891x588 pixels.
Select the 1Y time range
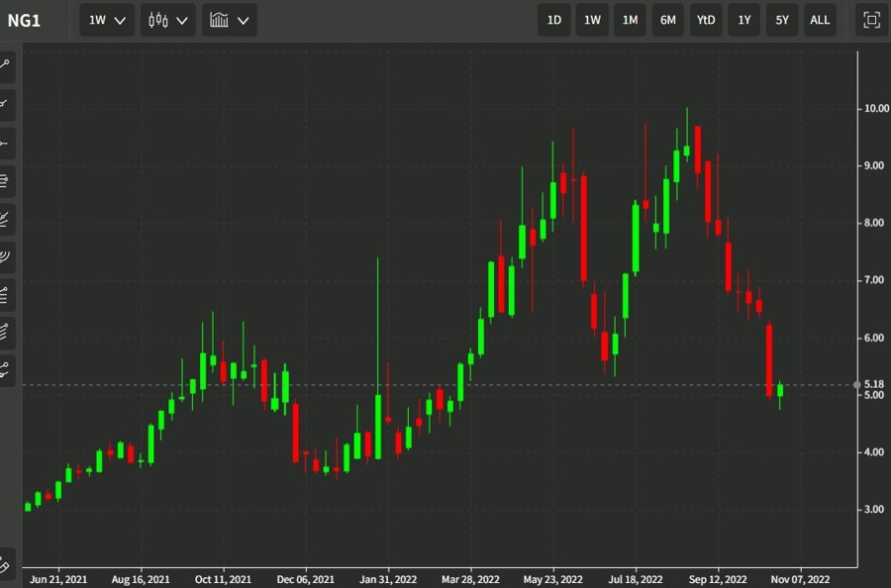[x=743, y=21]
